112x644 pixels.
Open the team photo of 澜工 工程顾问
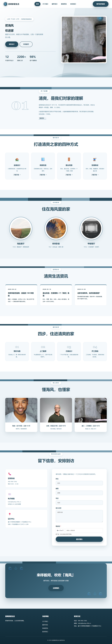coord(91,410)
